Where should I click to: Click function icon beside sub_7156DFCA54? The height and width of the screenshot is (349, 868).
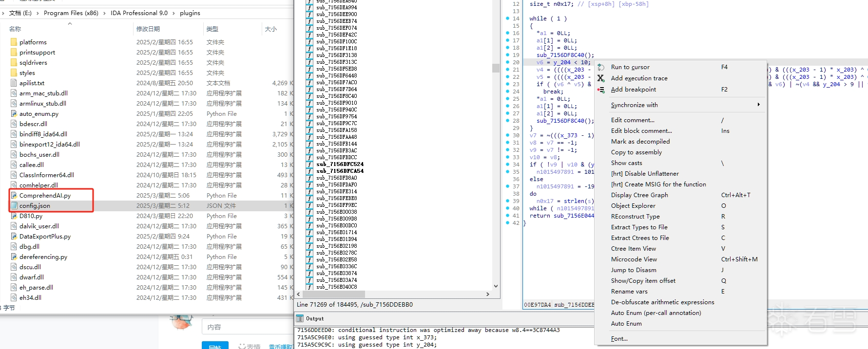click(x=309, y=171)
